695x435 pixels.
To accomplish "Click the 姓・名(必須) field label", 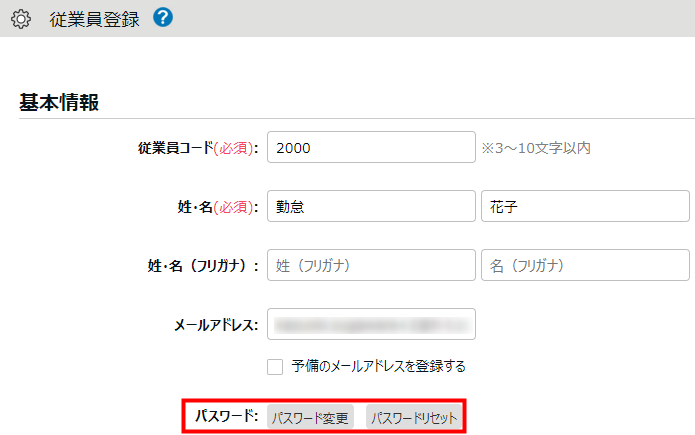I will pos(211,207).
